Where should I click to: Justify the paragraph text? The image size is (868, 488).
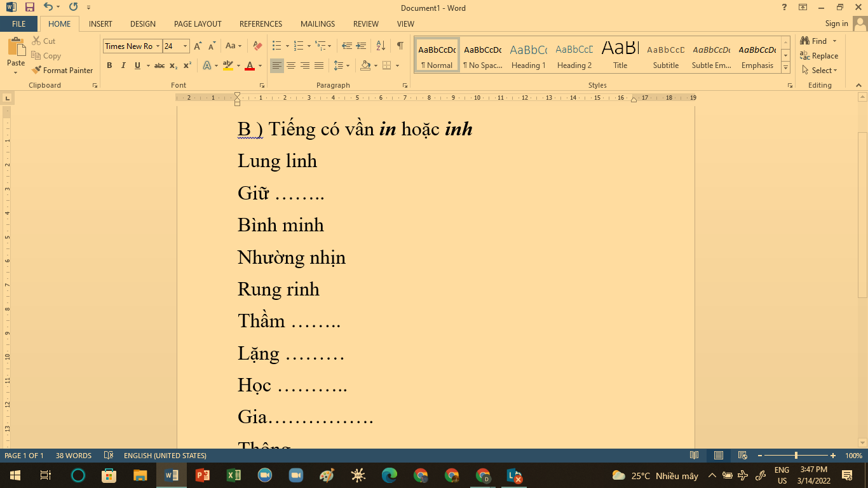pos(319,65)
